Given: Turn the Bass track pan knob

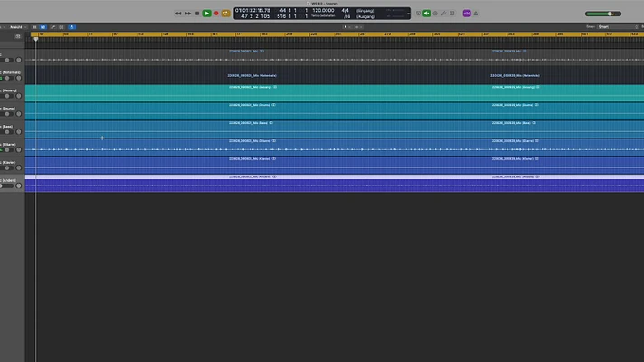Looking at the screenshot, I should click(18, 132).
